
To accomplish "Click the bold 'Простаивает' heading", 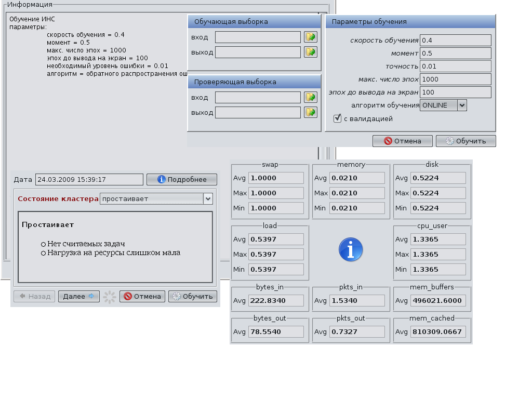I will click(47, 224).
